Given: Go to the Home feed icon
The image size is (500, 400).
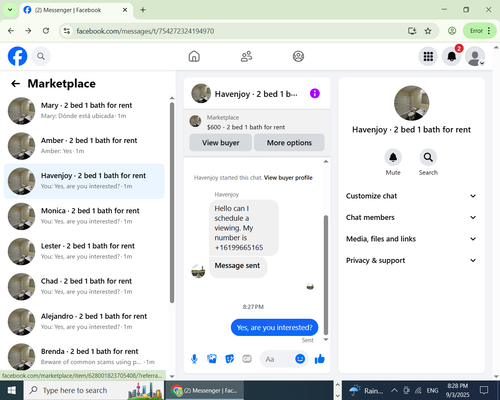Looking at the screenshot, I should pos(194,56).
